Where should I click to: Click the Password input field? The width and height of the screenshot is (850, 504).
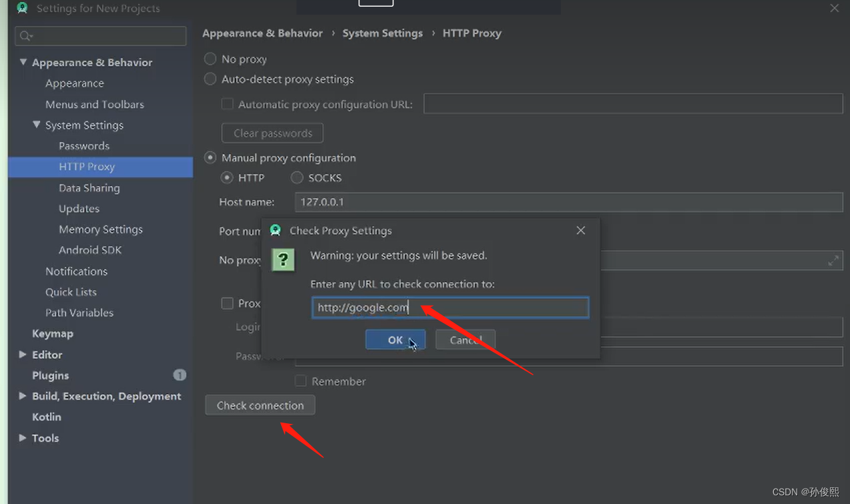click(569, 356)
